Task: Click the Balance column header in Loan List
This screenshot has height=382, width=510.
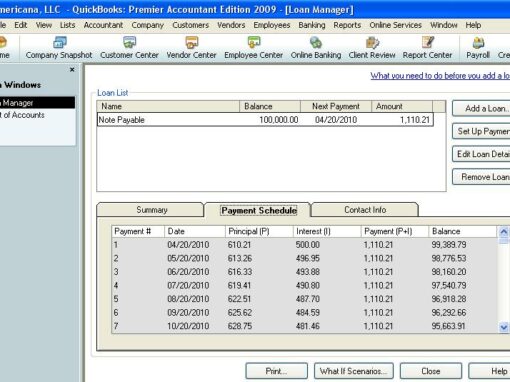Action: pos(270,106)
